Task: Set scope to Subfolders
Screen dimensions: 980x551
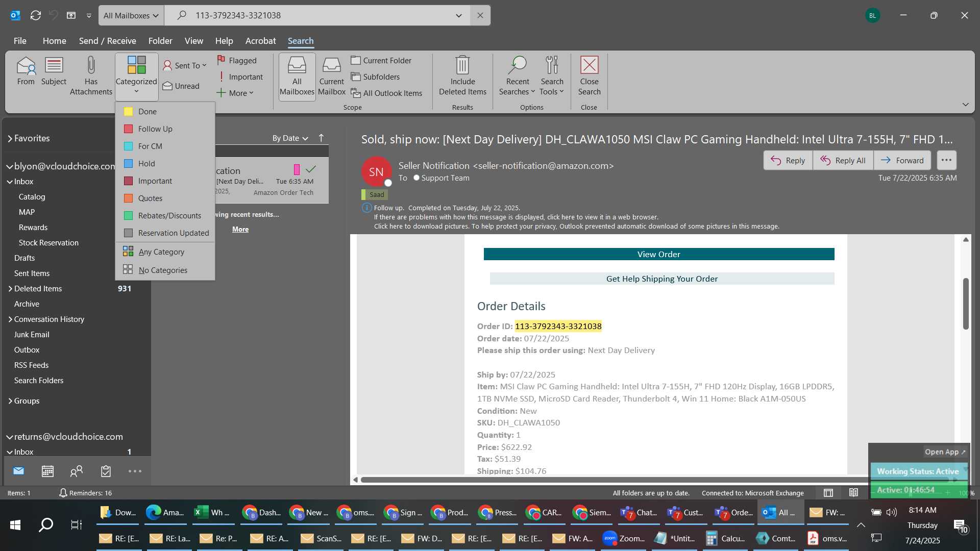Action: (375, 77)
